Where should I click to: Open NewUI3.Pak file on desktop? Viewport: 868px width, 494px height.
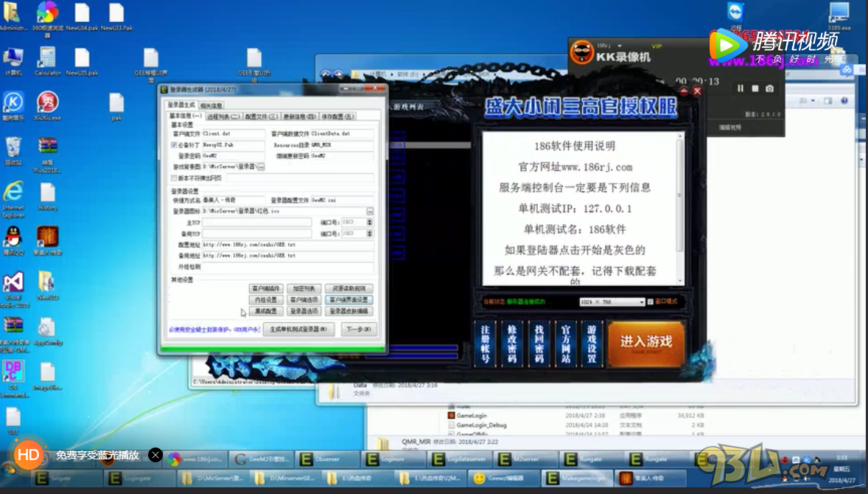116,17
